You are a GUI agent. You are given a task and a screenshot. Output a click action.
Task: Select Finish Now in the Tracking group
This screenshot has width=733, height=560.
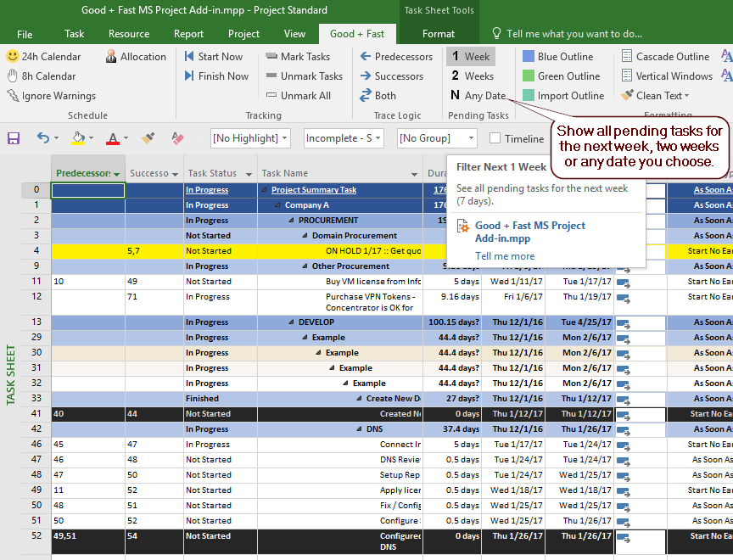tap(217, 76)
